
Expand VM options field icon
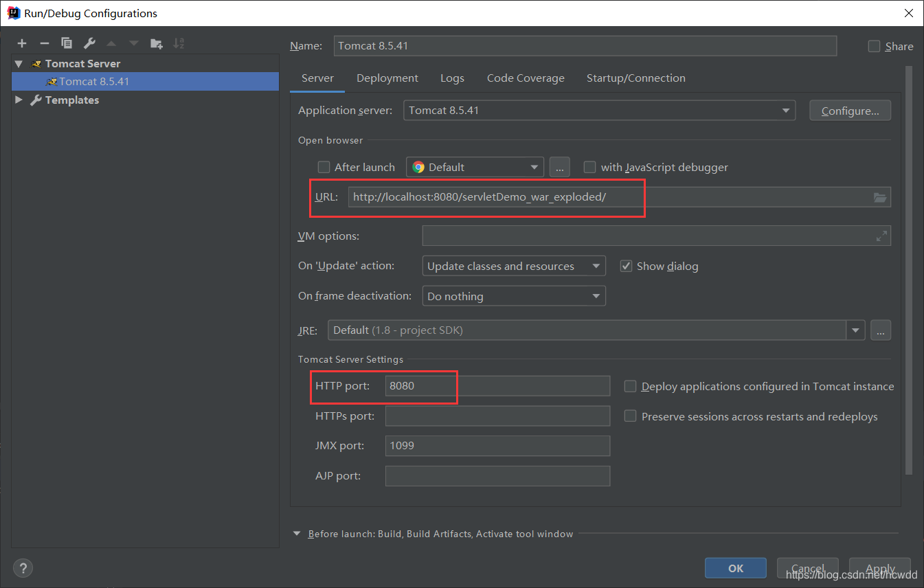[x=881, y=236]
